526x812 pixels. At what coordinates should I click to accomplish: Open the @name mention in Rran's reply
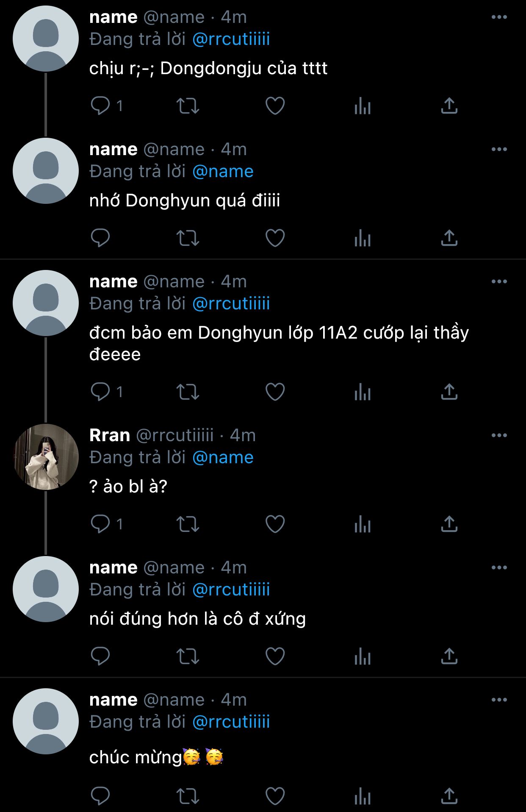[223, 458]
